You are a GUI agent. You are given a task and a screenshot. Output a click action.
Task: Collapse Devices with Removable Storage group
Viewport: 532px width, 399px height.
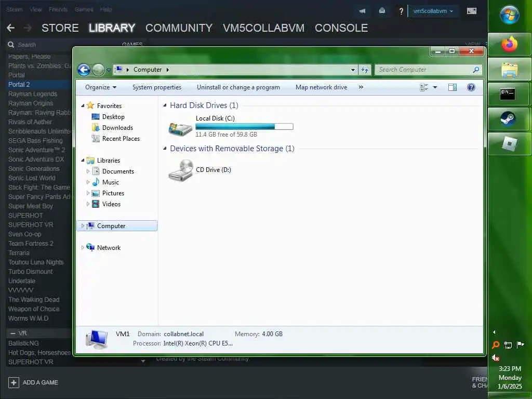pos(165,149)
